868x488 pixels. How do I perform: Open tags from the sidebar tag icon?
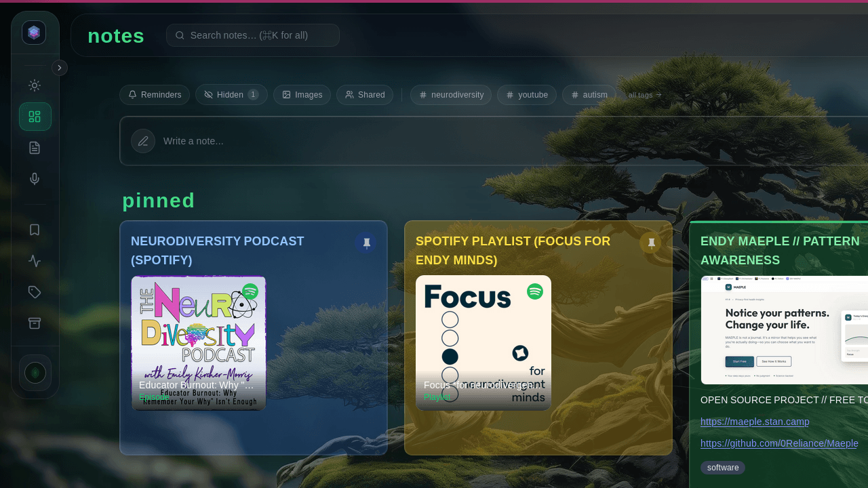click(35, 292)
